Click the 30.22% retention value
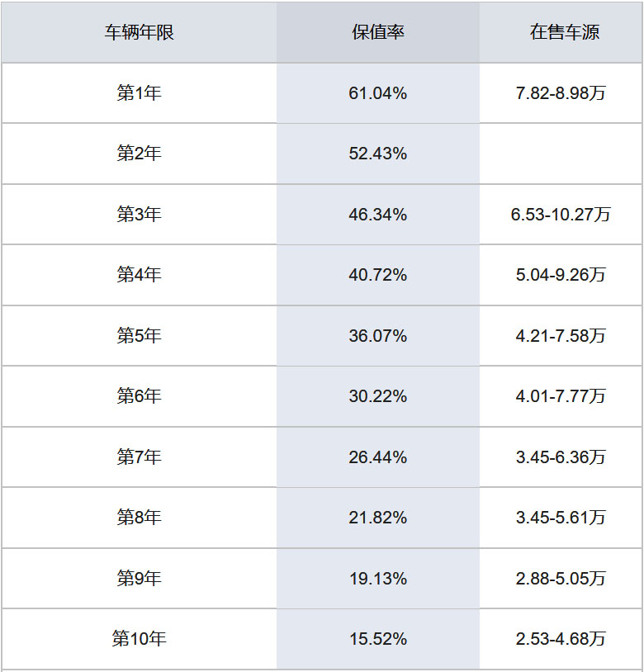 pos(377,396)
